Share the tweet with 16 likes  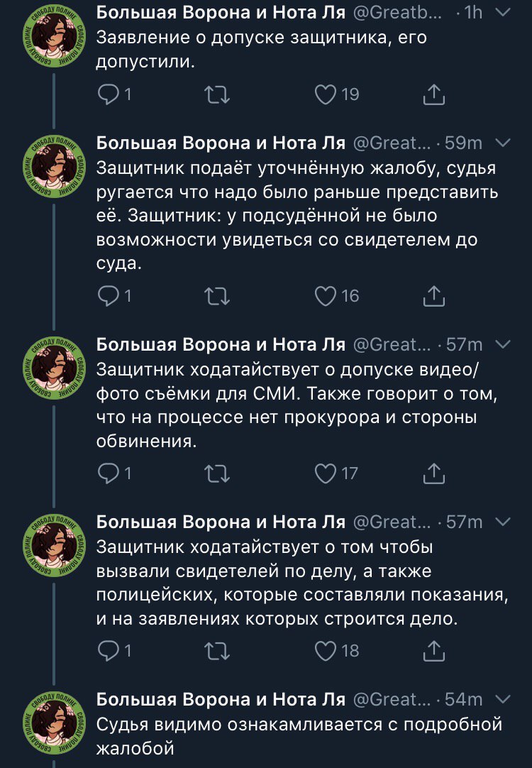click(433, 296)
